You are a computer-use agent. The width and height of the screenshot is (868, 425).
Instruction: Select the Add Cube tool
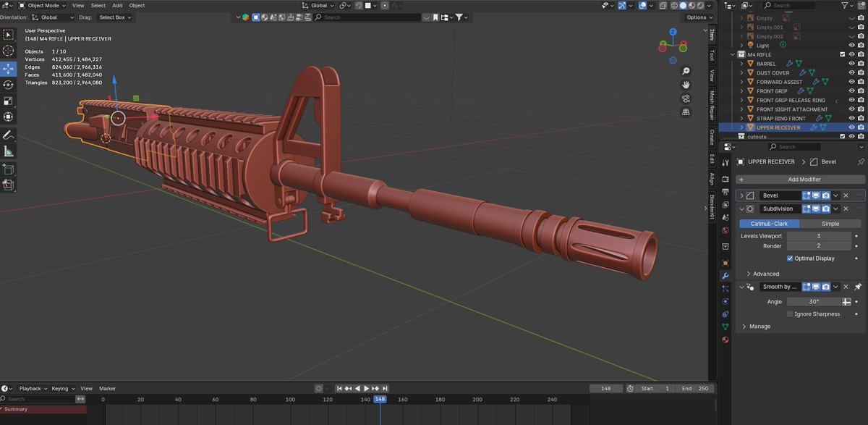pyautogui.click(x=8, y=169)
